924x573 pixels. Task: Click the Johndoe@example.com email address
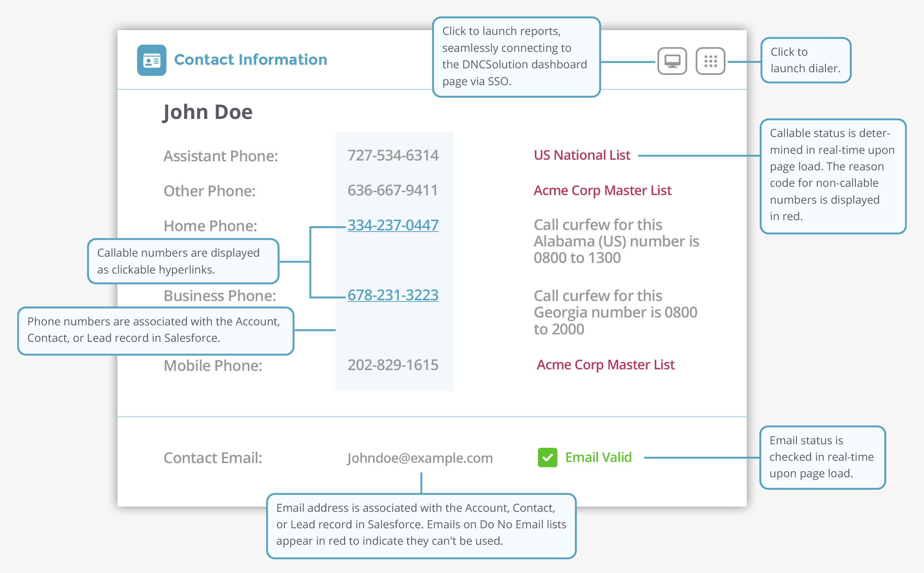click(420, 458)
